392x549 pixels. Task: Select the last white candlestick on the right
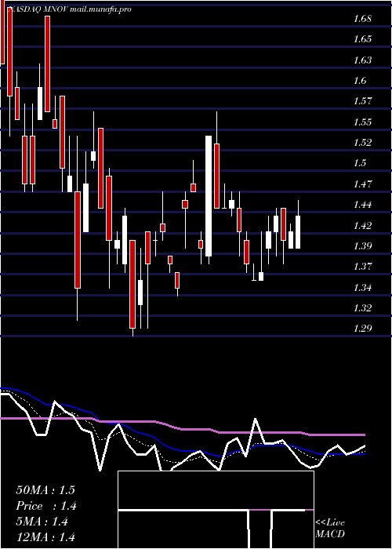298,232
